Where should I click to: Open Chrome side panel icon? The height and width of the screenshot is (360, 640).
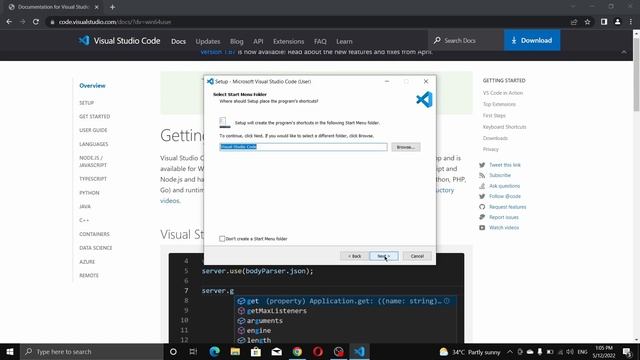click(x=604, y=22)
